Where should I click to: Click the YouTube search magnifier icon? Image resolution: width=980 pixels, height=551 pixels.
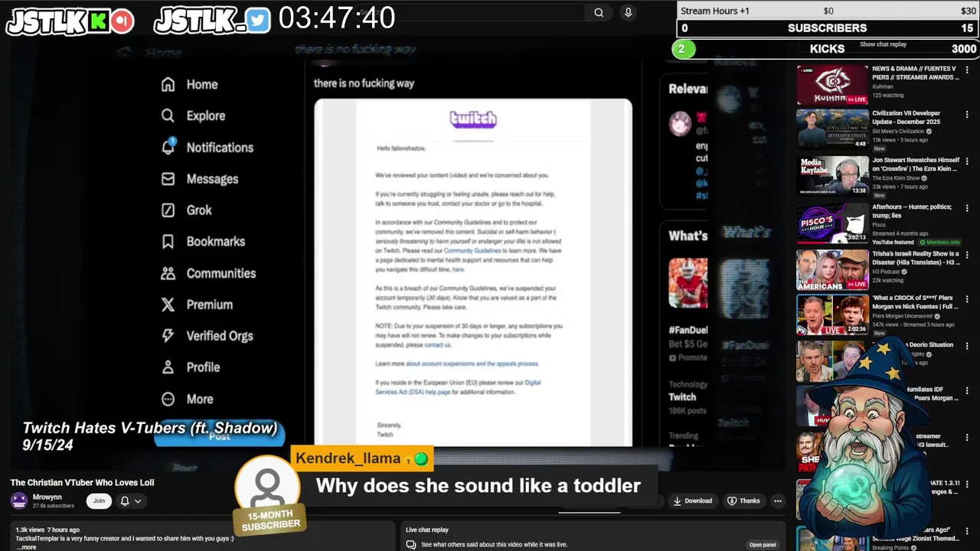[599, 12]
